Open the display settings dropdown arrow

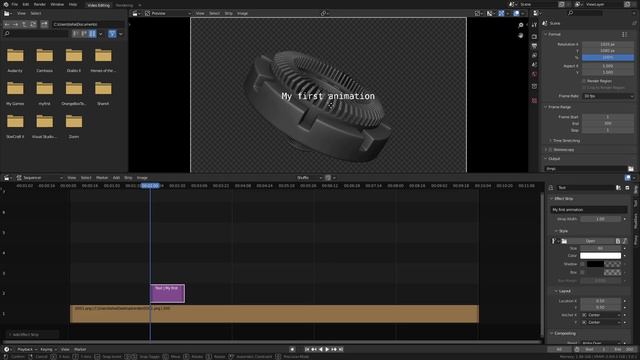100,33
